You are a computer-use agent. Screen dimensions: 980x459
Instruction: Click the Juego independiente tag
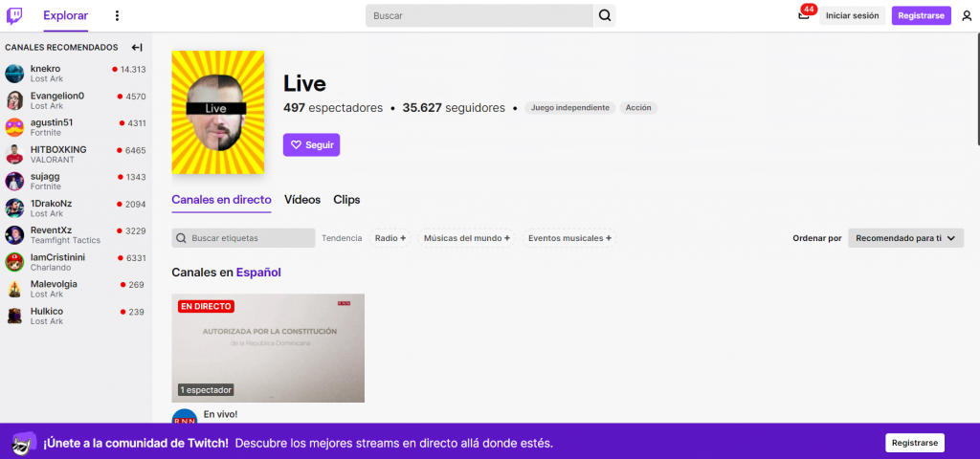[570, 108]
